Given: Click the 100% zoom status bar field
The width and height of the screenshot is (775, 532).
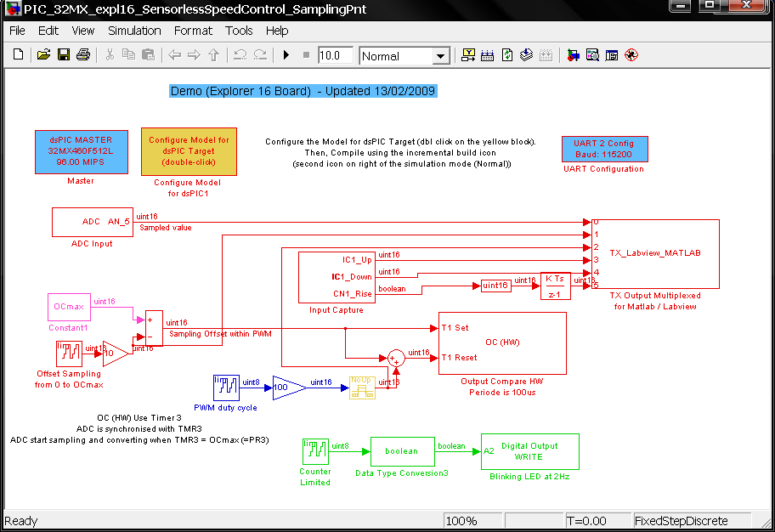Looking at the screenshot, I should pos(473,521).
